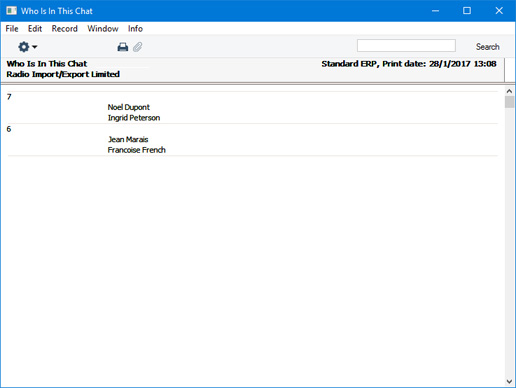Click the 'Who Is In This Chat' report heading
The width and height of the screenshot is (516, 388).
[47, 64]
